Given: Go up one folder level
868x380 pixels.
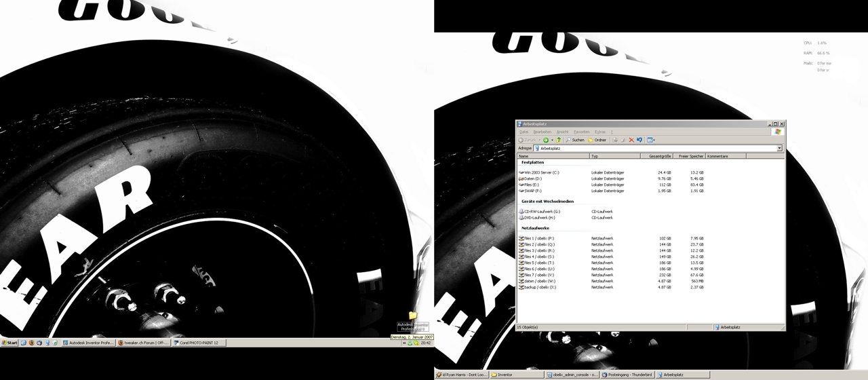Looking at the screenshot, I should click(x=559, y=140).
